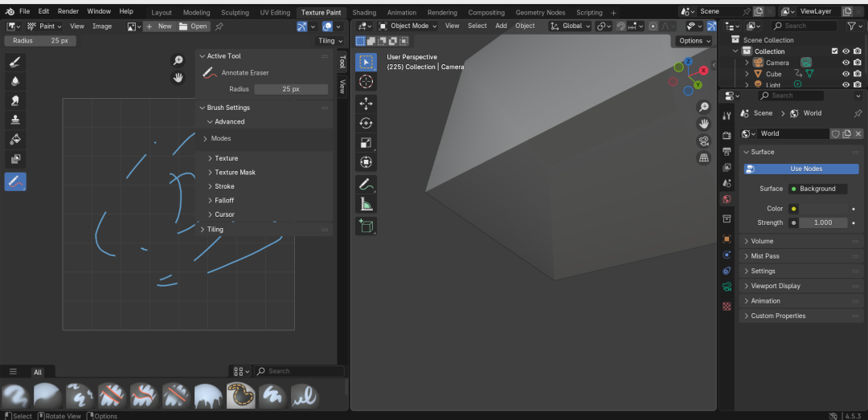Open the Output properties tab icon
The image size is (868, 420).
click(x=727, y=152)
